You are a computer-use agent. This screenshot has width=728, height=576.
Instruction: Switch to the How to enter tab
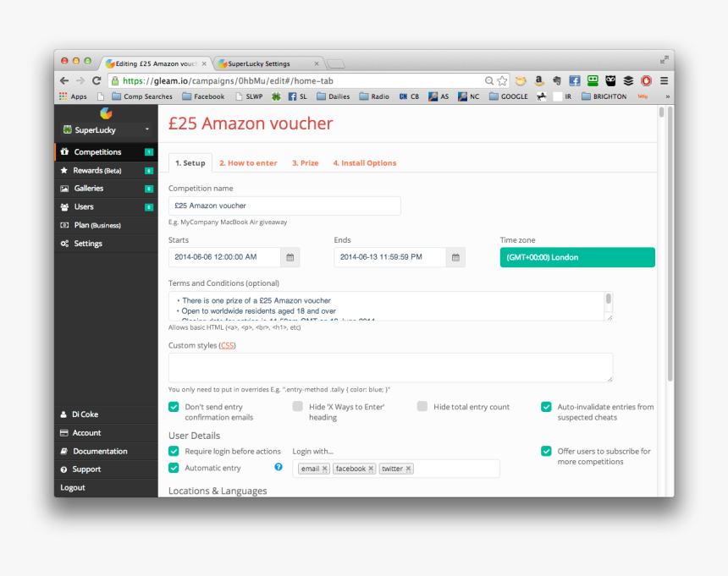pos(248,163)
